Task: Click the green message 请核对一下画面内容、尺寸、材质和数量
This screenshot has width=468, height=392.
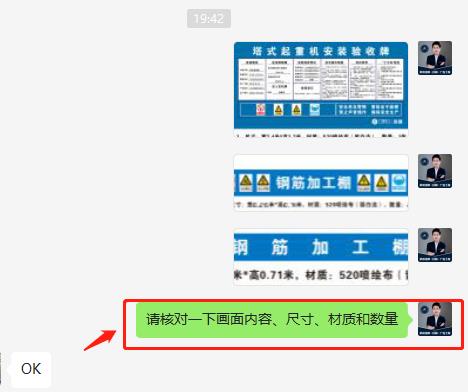Action: (x=273, y=320)
